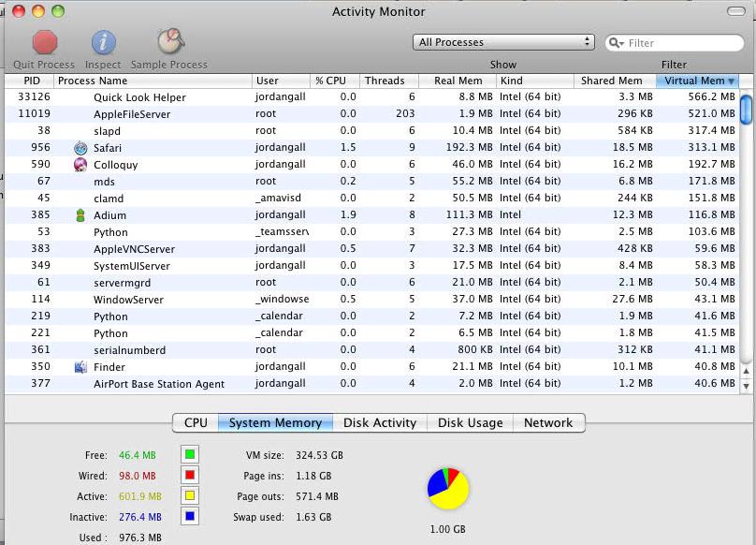Select the serialnumberd process row

click(371, 350)
